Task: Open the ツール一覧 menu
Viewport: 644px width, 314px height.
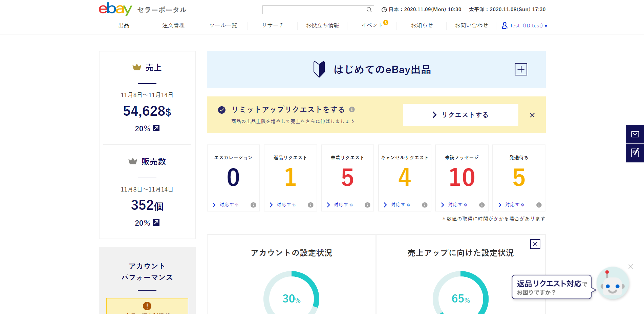Action: pos(223,25)
